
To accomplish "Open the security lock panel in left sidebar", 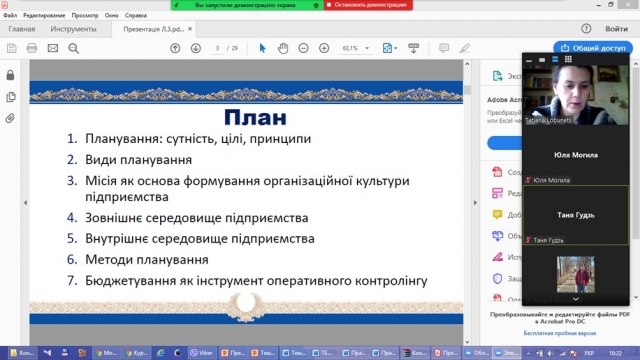I will [x=10, y=75].
